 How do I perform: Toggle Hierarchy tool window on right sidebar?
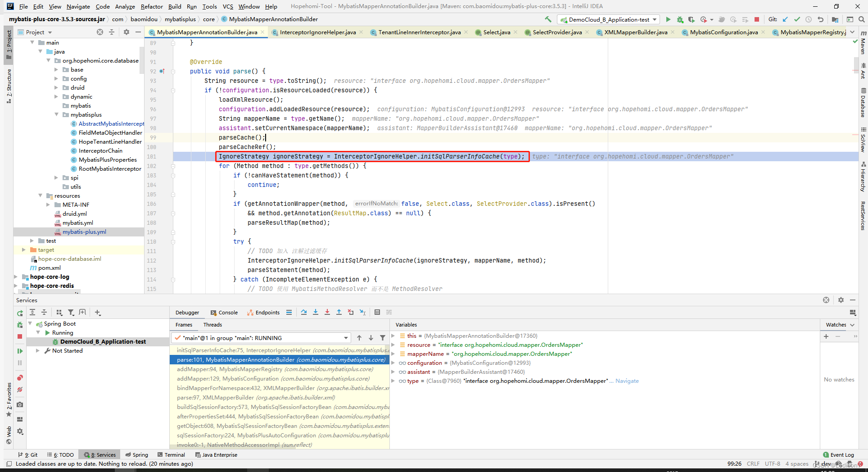point(863,177)
